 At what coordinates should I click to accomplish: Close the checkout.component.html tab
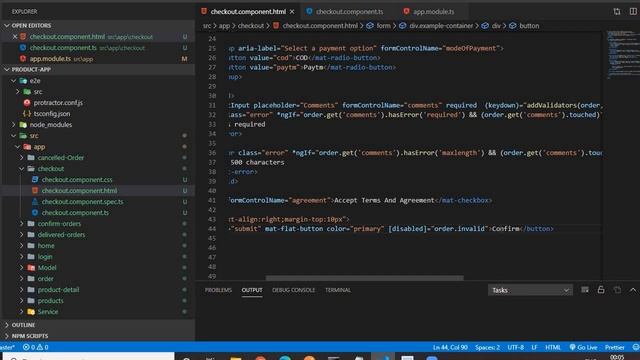pos(292,12)
